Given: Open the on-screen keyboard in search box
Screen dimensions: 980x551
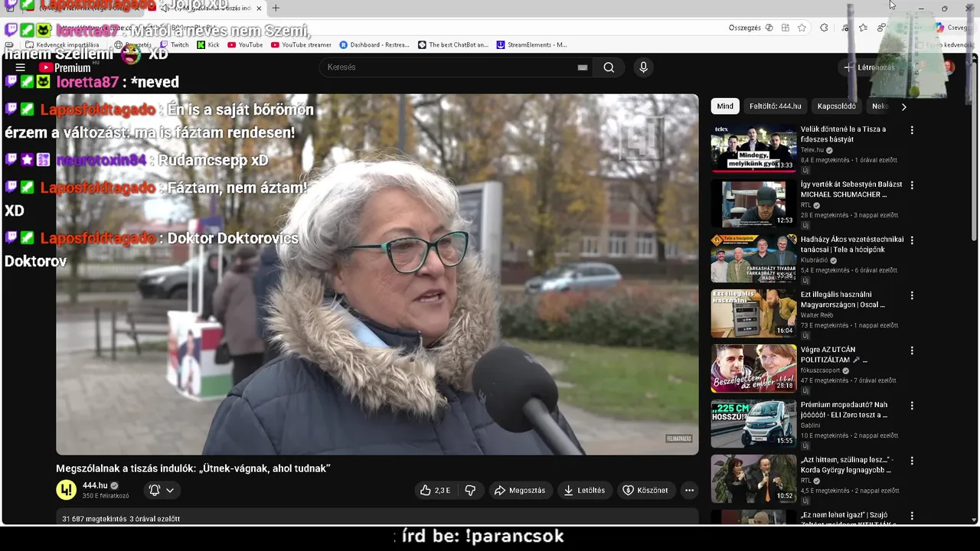Looking at the screenshot, I should pyautogui.click(x=583, y=67).
